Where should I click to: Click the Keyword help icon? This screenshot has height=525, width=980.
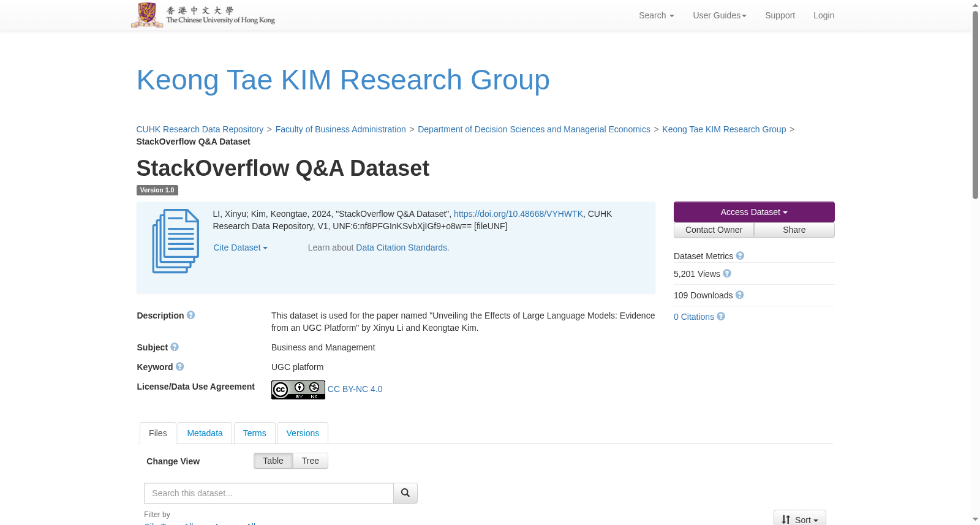click(179, 366)
